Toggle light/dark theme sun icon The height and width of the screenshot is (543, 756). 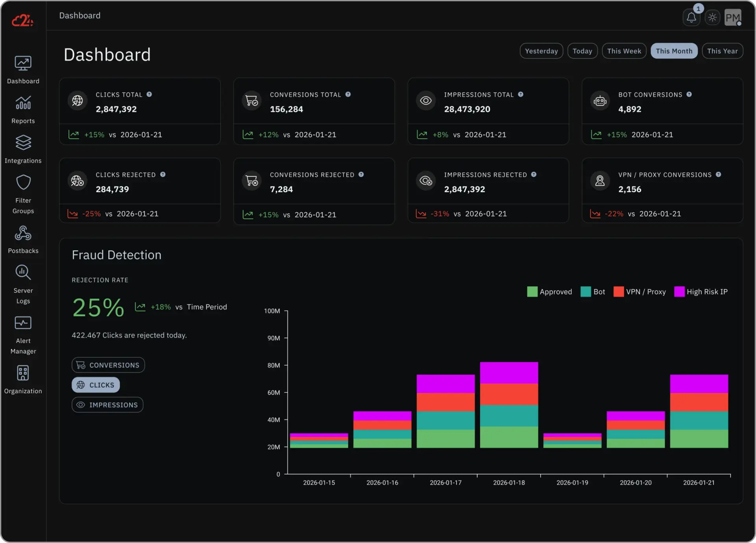tap(712, 17)
